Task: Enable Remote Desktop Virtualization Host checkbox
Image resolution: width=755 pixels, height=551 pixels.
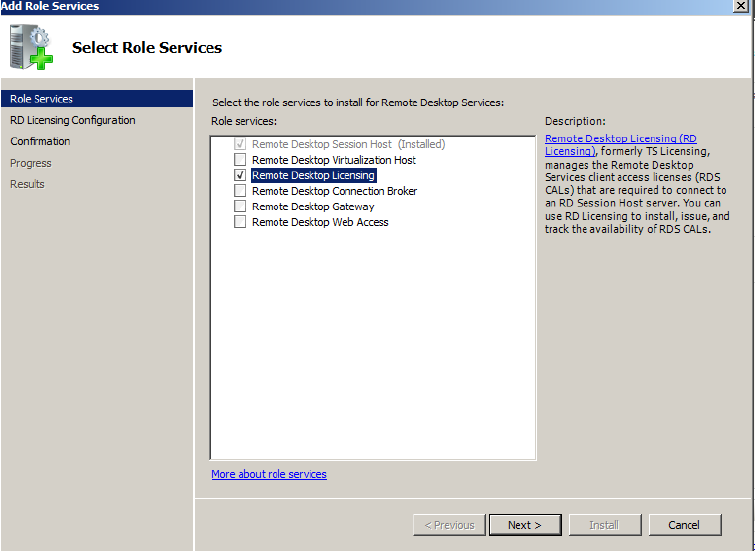Action: (x=240, y=160)
